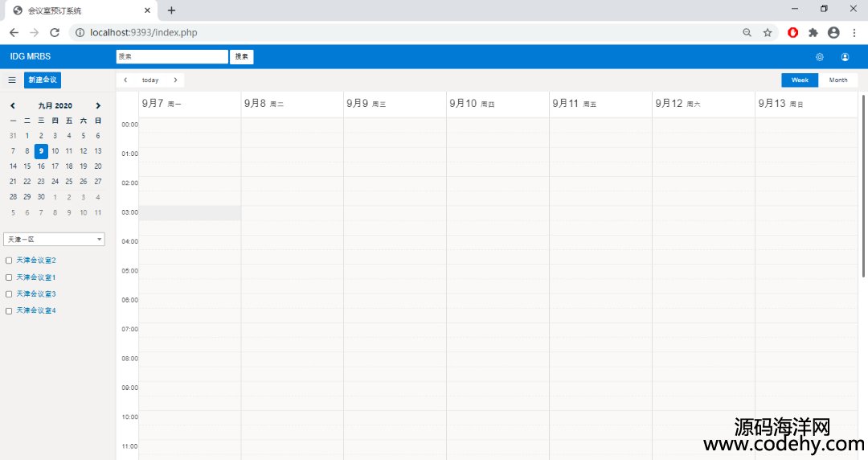This screenshot has height=460, width=868.
Task: Click the 新建会议 button
Action: tap(43, 80)
